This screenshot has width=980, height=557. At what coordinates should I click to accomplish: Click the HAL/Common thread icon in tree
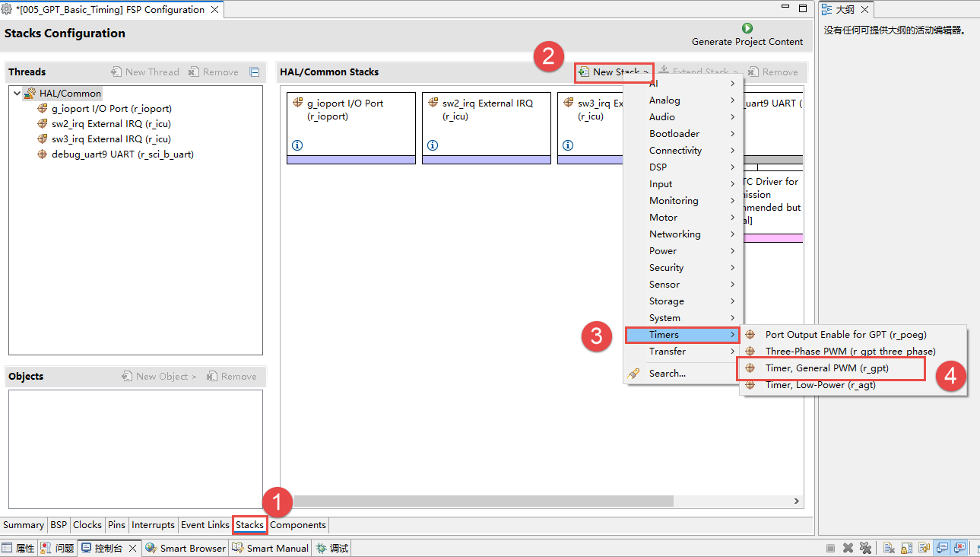pos(30,94)
